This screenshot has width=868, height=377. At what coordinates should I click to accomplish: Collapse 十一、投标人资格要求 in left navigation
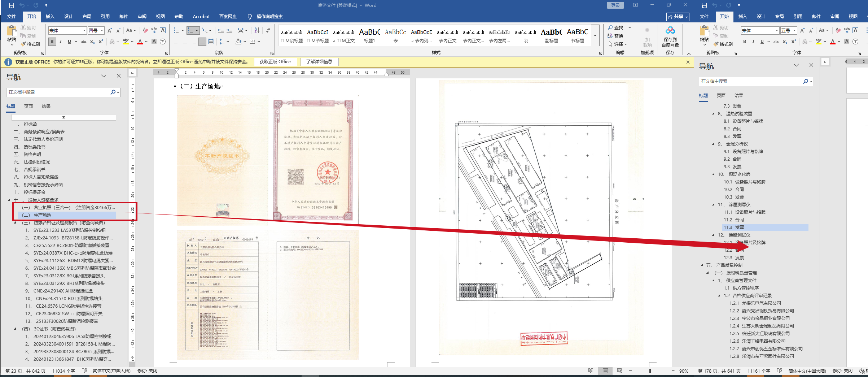(9, 200)
